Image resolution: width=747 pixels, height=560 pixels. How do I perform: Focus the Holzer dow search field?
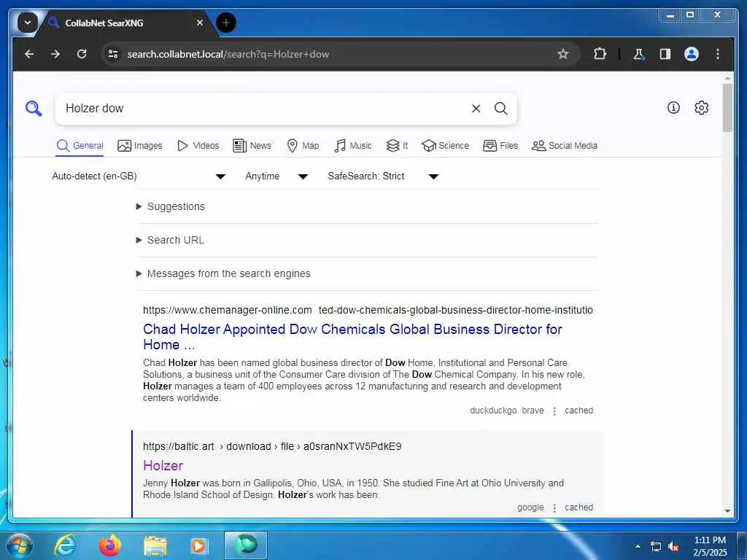(x=262, y=109)
